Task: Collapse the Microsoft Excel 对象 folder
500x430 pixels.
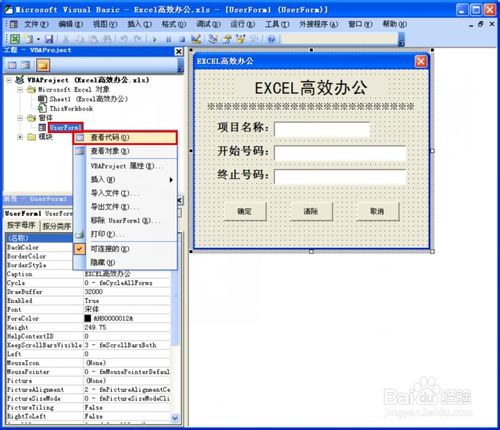Action: pyautogui.click(x=20, y=90)
